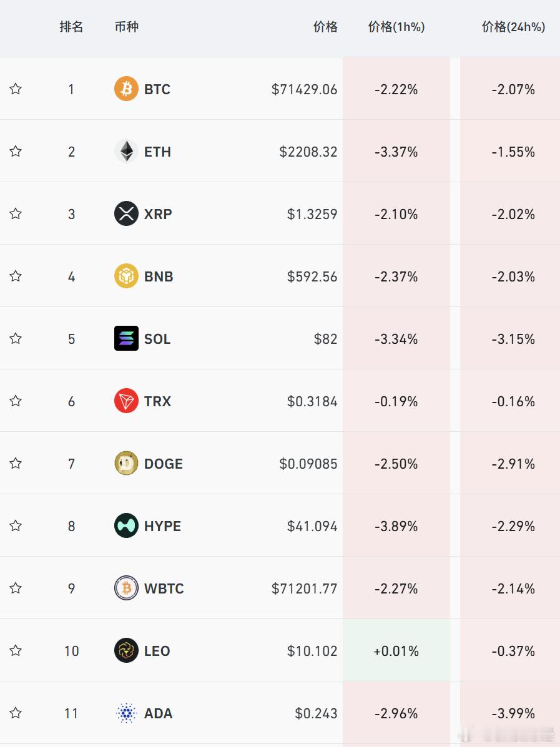This screenshot has height=747, width=560.
Task: Open the DOGE coin name link
Action: 164,464
